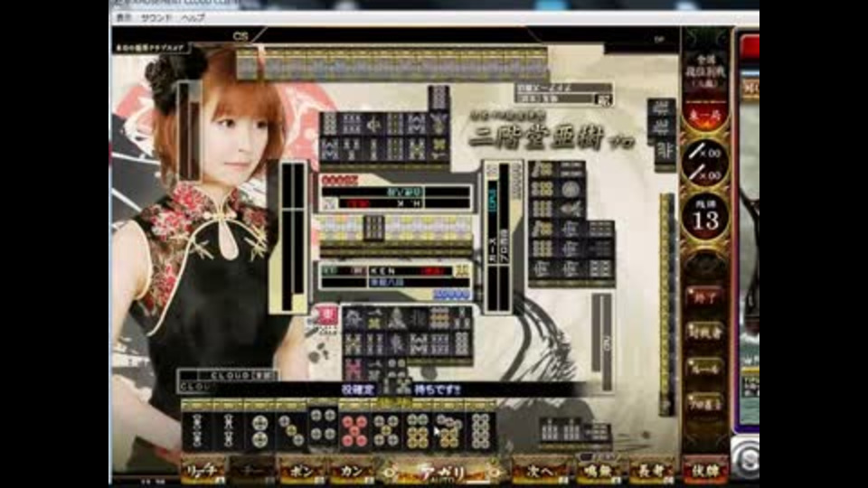Viewport: 868px width, 488px height.
Task: Click the 東一局 round indicator
Action: click(x=704, y=116)
